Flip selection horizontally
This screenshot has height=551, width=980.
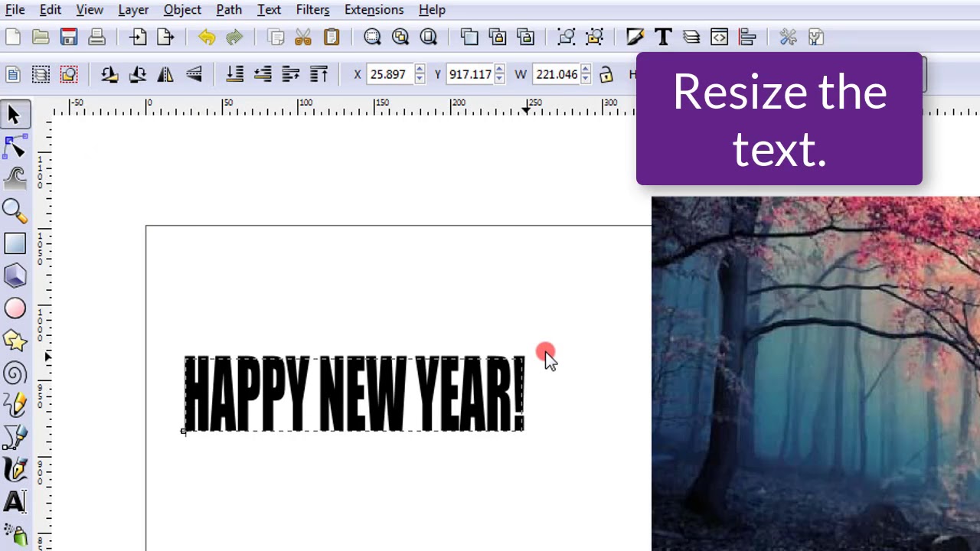point(165,74)
